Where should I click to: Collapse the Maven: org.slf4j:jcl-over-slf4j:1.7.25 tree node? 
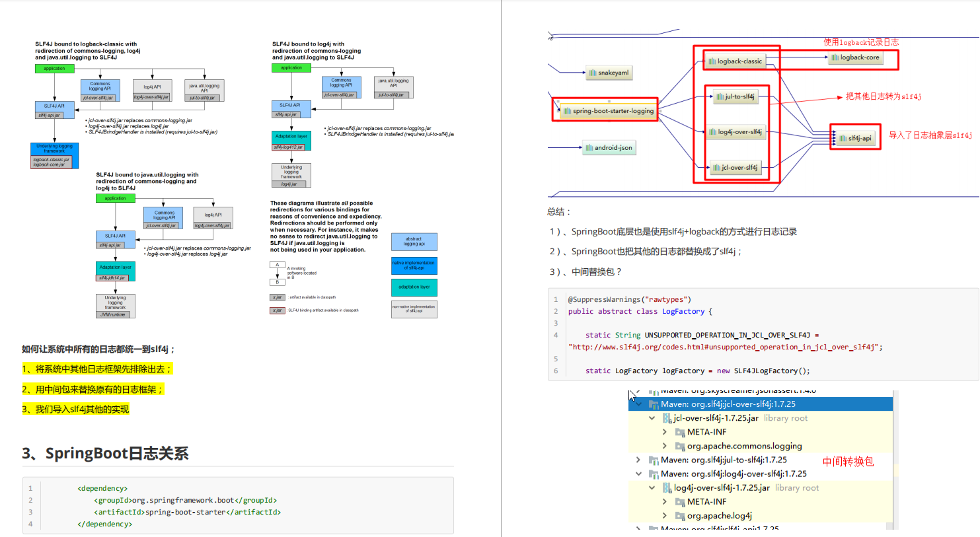(638, 404)
